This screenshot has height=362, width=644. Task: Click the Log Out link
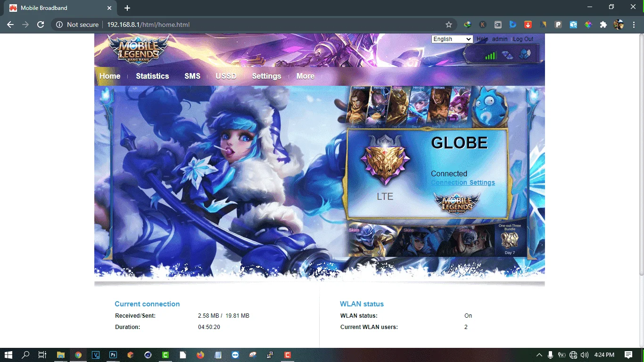pyautogui.click(x=523, y=39)
